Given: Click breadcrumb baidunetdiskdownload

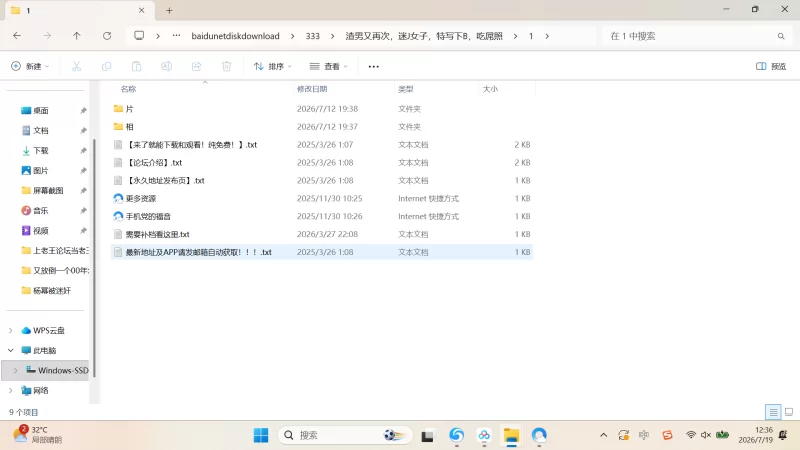Looking at the screenshot, I should click(235, 36).
